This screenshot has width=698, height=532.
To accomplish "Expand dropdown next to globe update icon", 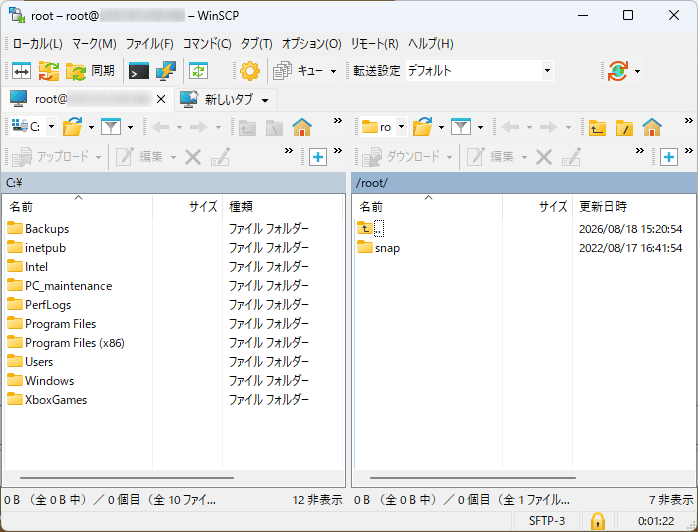I will pyautogui.click(x=637, y=71).
